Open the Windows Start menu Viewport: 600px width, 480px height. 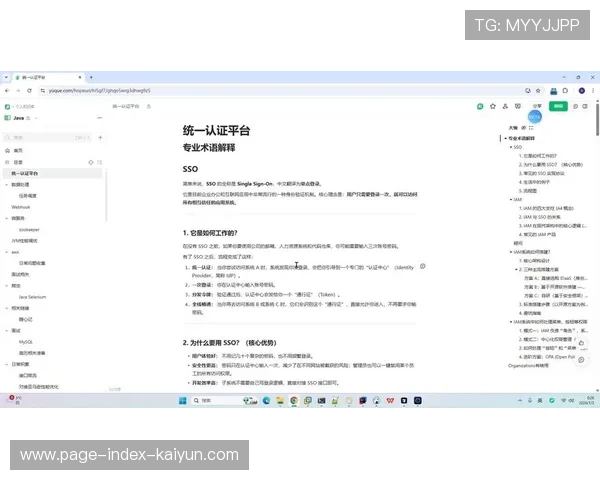point(183,400)
